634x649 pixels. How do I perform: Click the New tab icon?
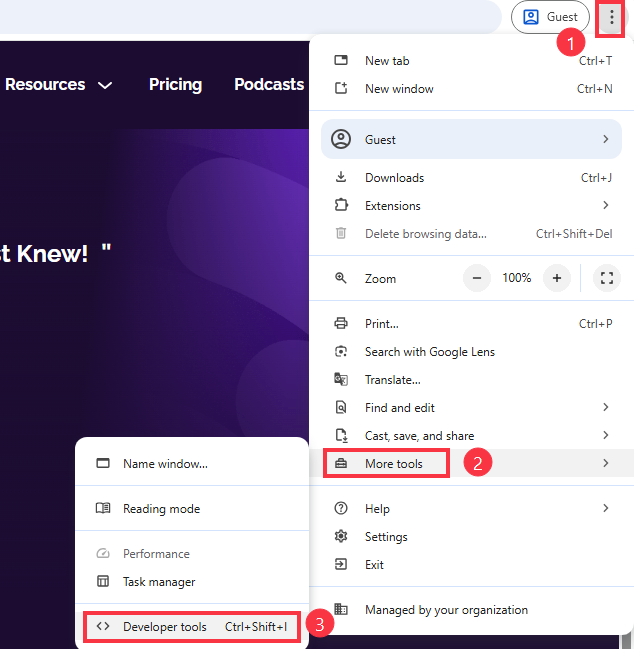(341, 60)
